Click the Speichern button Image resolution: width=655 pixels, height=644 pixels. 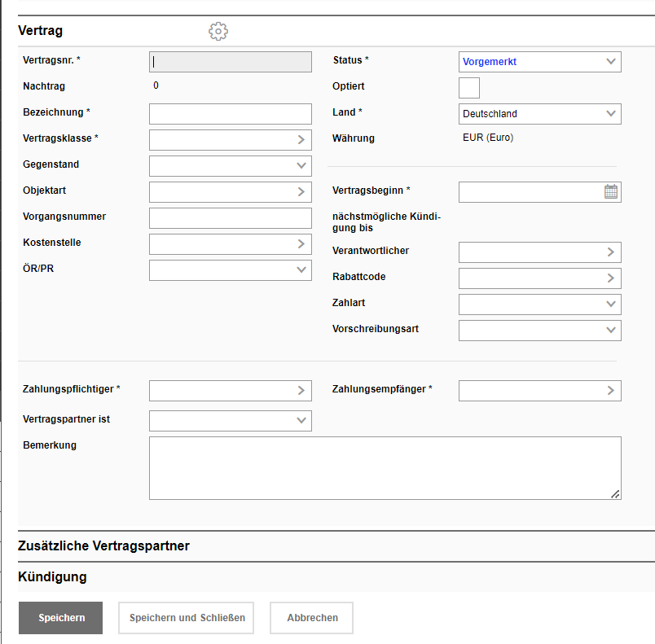coord(61,618)
